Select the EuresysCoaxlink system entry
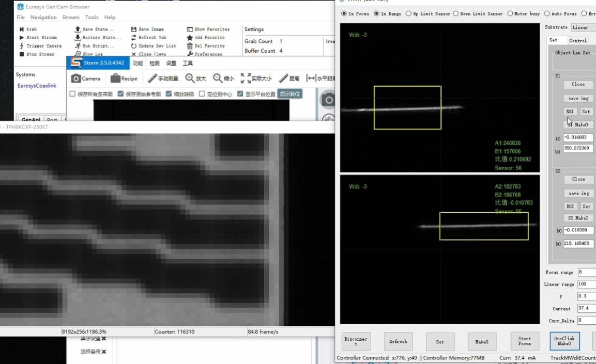 (x=37, y=86)
